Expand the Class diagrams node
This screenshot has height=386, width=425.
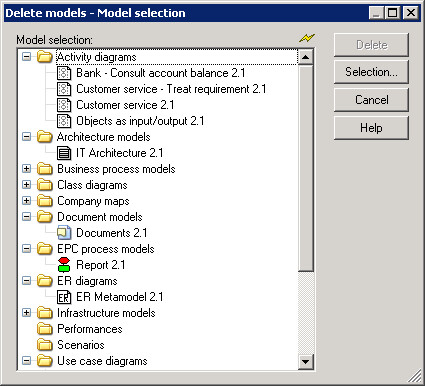tap(26, 184)
